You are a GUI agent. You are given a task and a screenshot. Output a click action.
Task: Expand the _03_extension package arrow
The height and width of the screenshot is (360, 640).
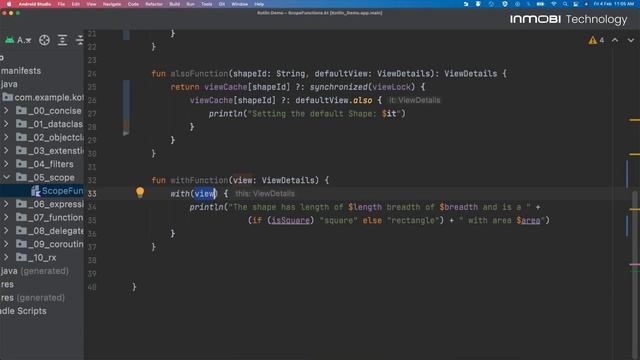(6, 151)
